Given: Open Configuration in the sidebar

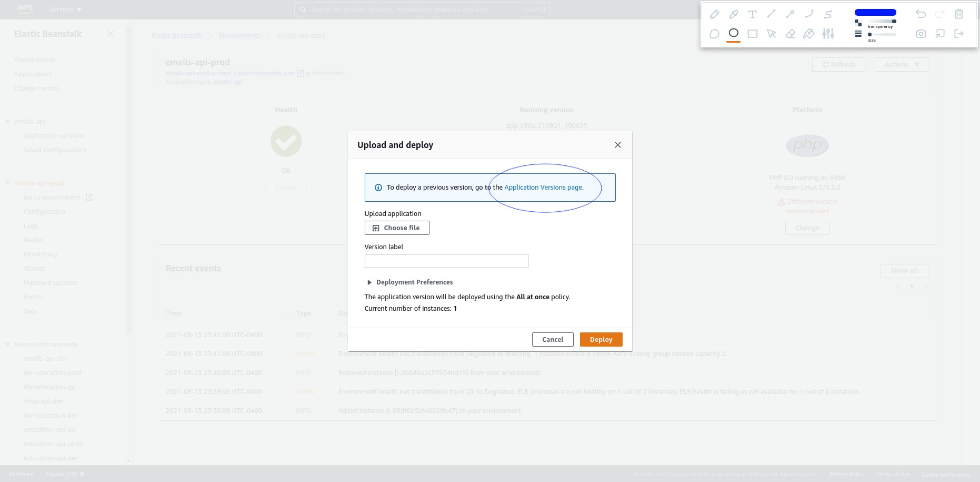Looking at the screenshot, I should click(x=44, y=212).
